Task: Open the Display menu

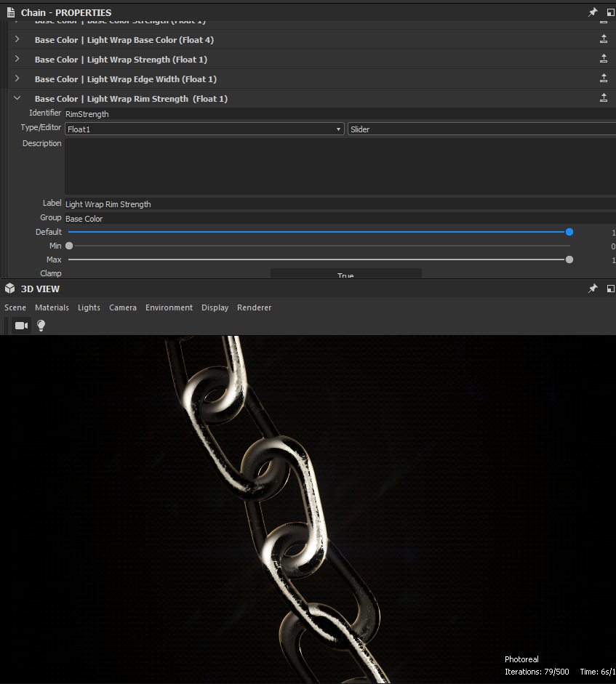Action: [x=215, y=307]
